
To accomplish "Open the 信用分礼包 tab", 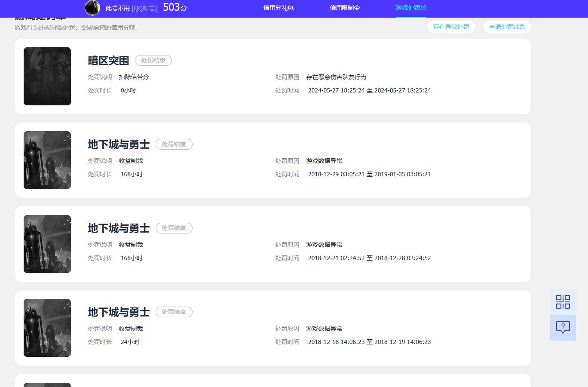I will [278, 8].
